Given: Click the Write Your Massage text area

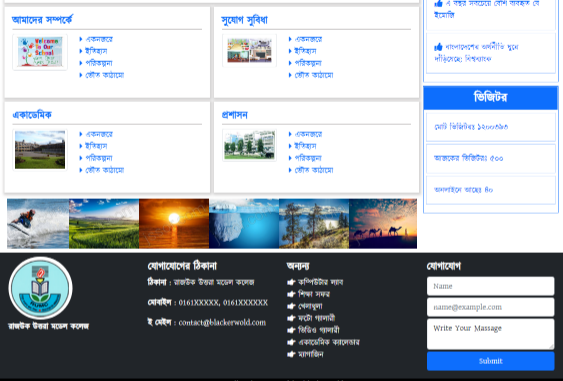Looking at the screenshot, I should click(490, 334).
